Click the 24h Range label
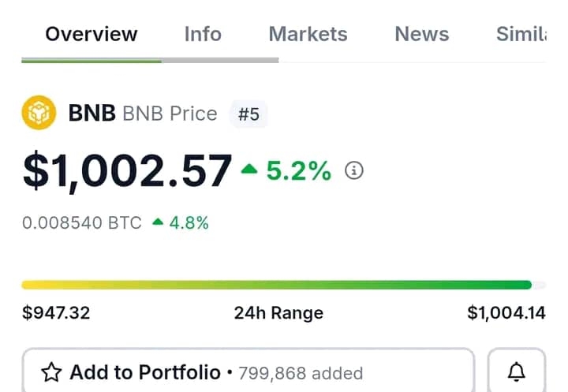568x392 pixels. point(278,313)
